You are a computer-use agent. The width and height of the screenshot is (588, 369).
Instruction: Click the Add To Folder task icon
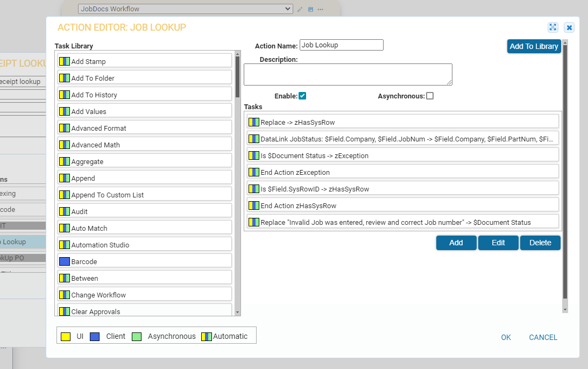pos(65,78)
